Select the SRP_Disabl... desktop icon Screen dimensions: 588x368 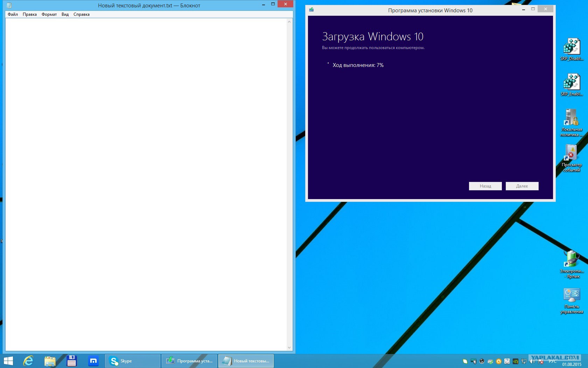pyautogui.click(x=572, y=49)
